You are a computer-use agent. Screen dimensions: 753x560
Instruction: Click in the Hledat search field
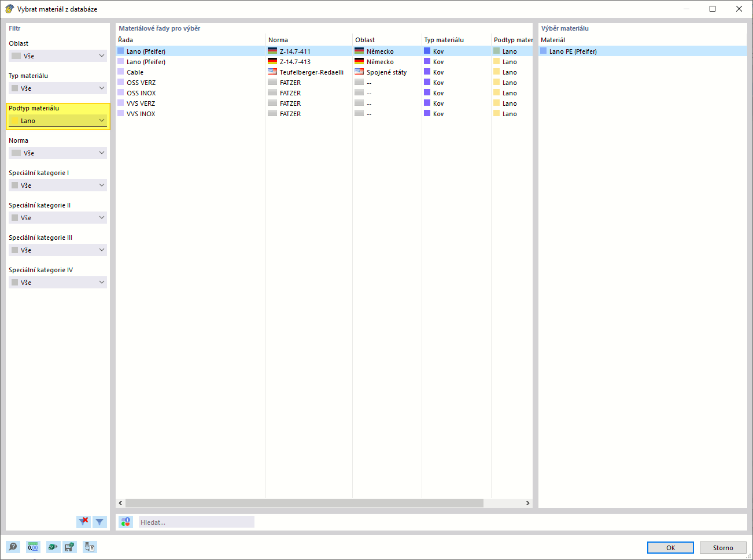click(197, 522)
